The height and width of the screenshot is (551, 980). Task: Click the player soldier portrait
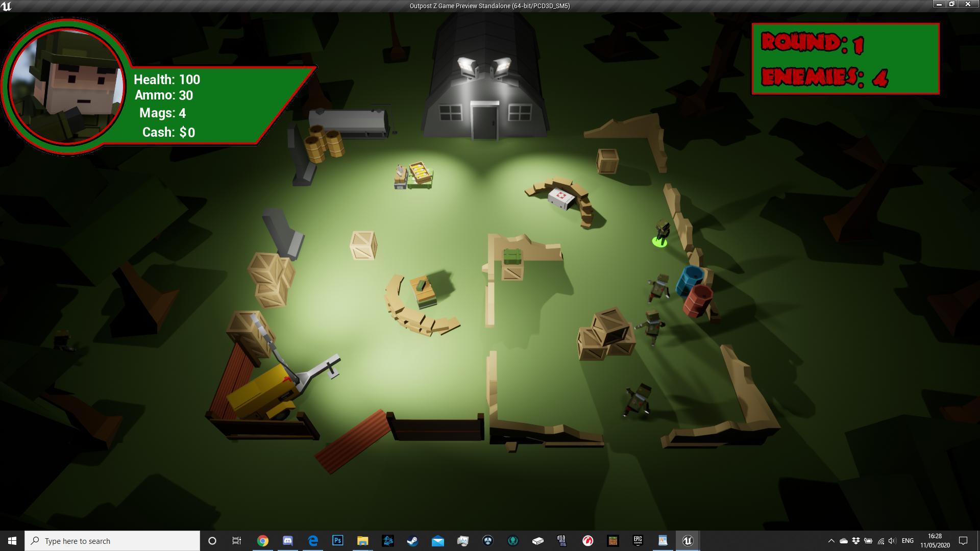point(67,86)
